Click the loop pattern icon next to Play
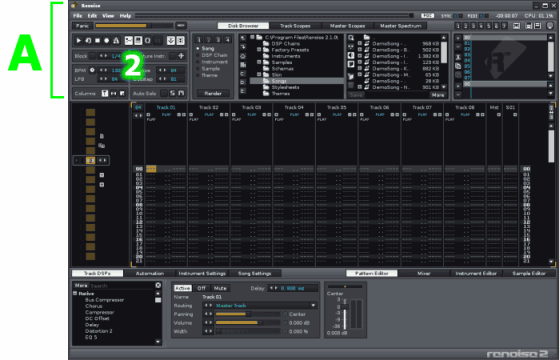Viewport: 560px width, 360px height. [x=88, y=41]
